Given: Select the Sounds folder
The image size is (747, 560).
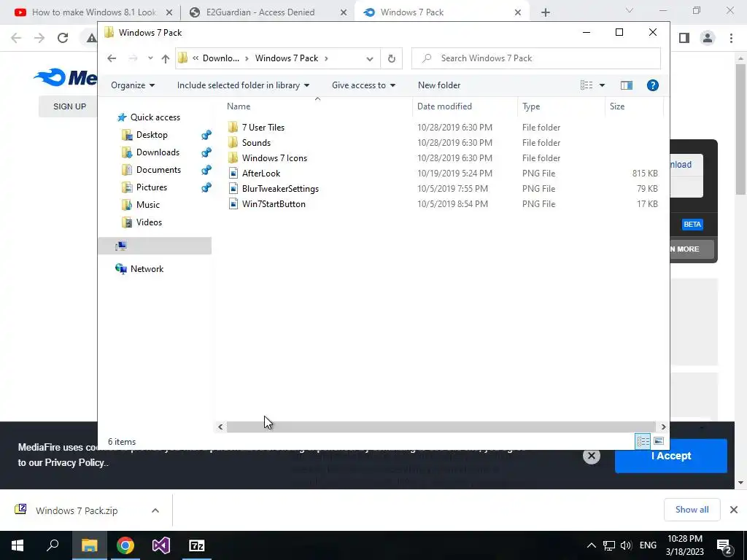Looking at the screenshot, I should pyautogui.click(x=256, y=142).
